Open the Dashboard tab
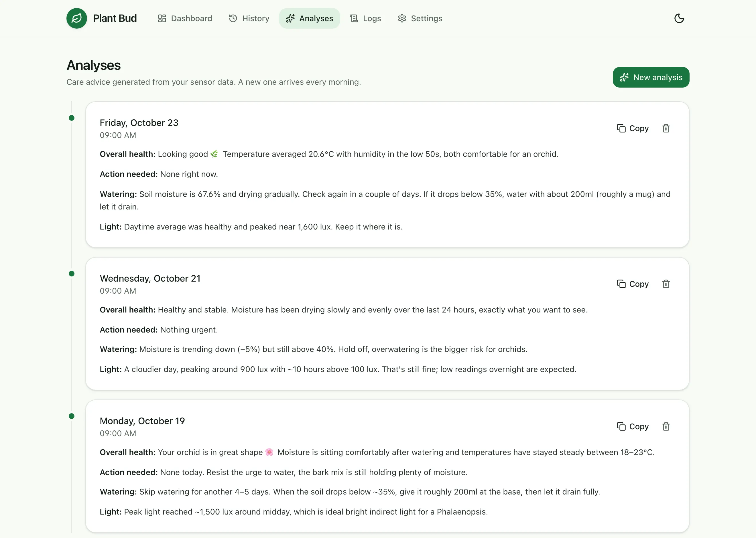756x538 pixels. (x=185, y=18)
